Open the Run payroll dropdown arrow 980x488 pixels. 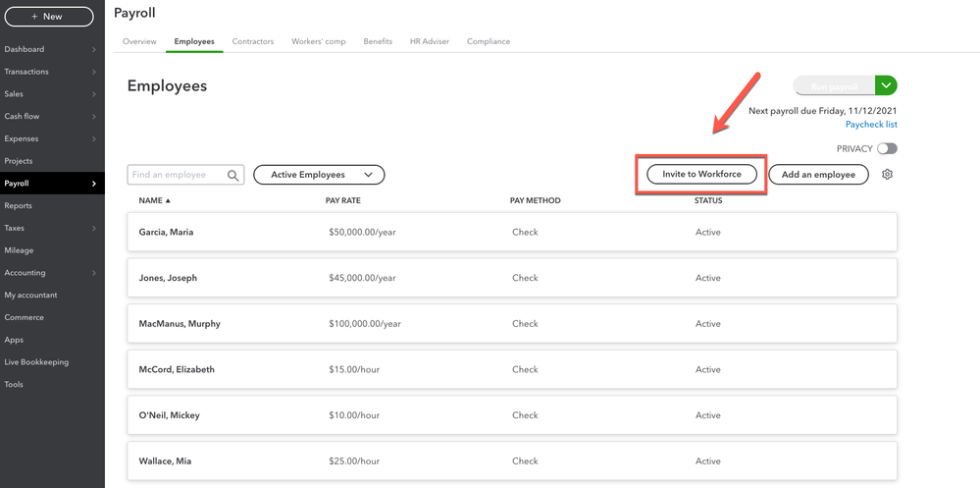[x=886, y=86]
